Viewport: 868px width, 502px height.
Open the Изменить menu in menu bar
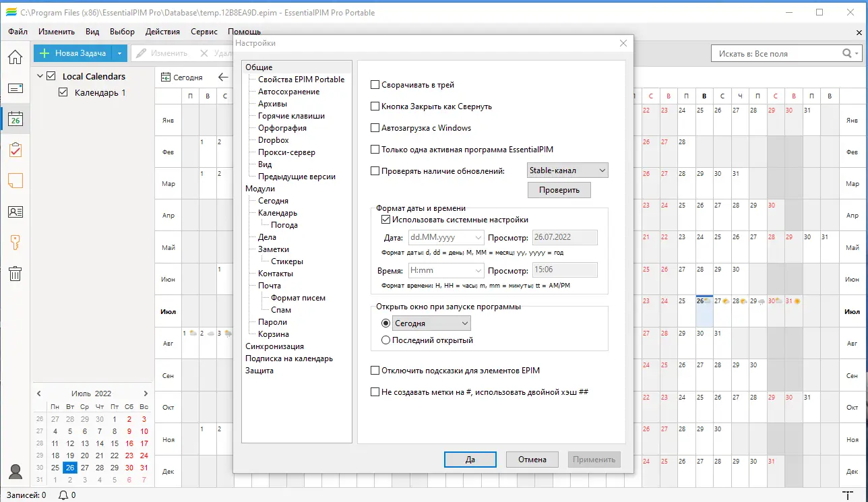click(x=57, y=32)
